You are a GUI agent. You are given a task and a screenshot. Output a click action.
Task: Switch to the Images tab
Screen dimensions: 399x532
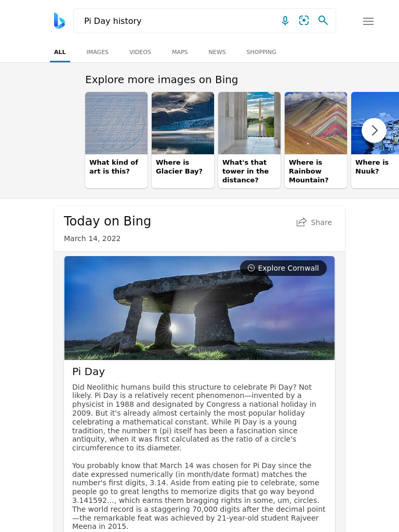click(97, 52)
